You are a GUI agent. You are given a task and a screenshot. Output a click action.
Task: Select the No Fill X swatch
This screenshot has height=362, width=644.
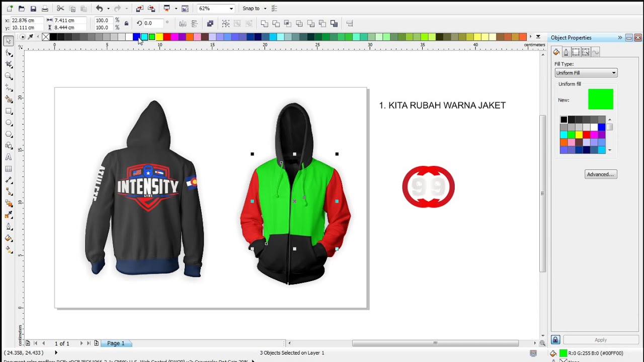click(x=46, y=37)
